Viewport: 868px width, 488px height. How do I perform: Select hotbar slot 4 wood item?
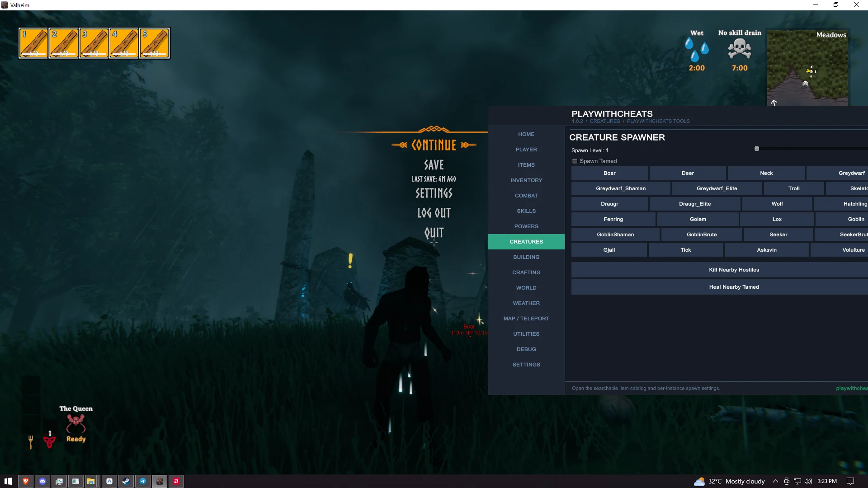[x=124, y=43]
